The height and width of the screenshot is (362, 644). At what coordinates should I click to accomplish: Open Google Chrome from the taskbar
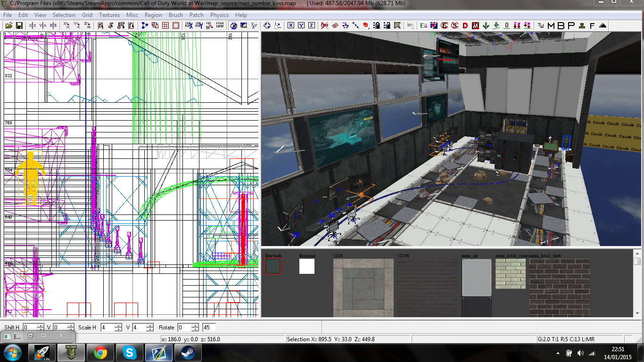(100, 353)
